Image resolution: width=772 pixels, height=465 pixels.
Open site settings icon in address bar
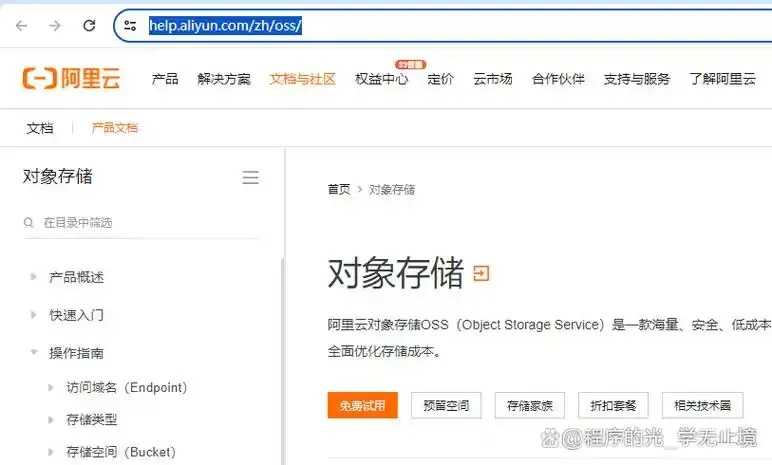[x=130, y=26]
